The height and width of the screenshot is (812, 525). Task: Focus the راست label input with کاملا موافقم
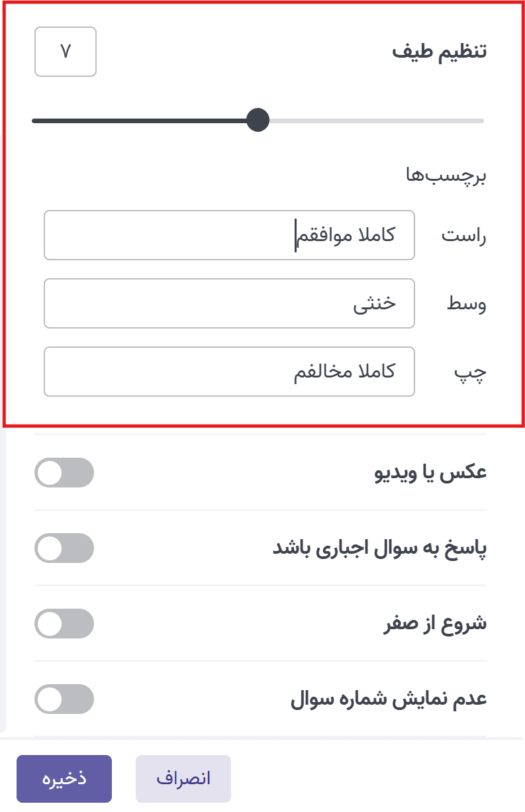pos(229,235)
